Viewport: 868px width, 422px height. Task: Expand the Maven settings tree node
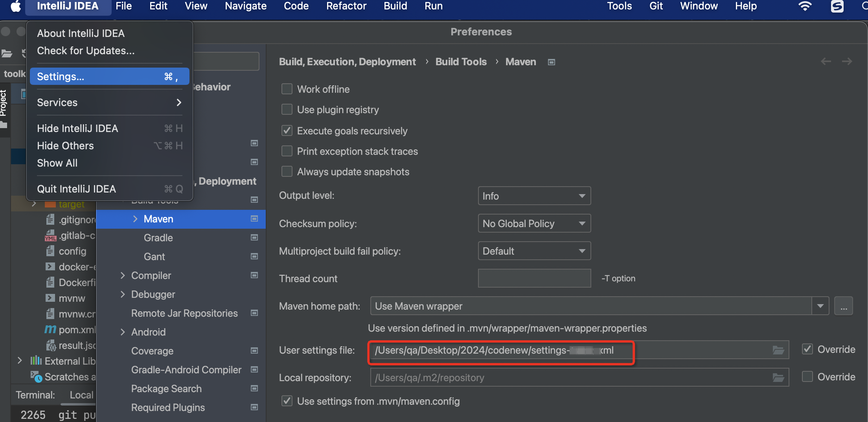(135, 219)
